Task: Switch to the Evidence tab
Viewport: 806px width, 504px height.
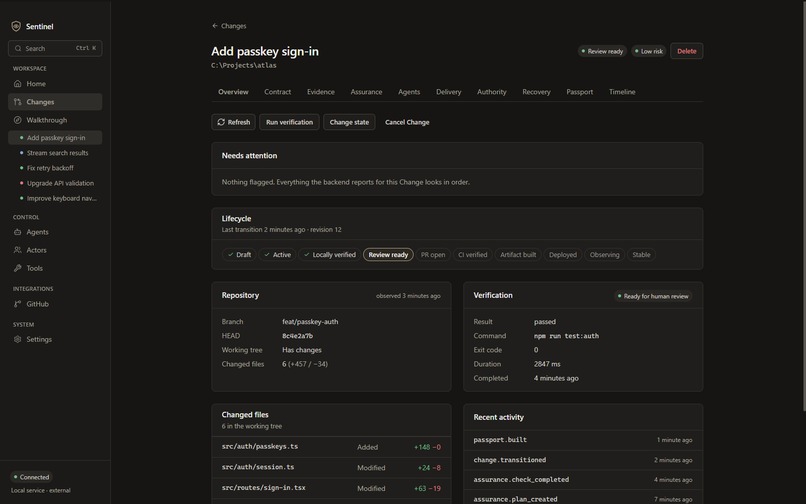Action: 321,92
